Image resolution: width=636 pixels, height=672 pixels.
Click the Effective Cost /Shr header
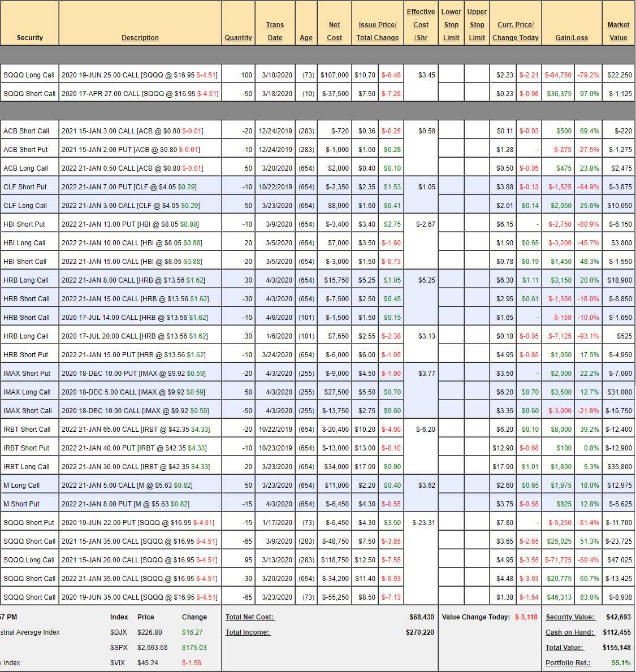421,25
